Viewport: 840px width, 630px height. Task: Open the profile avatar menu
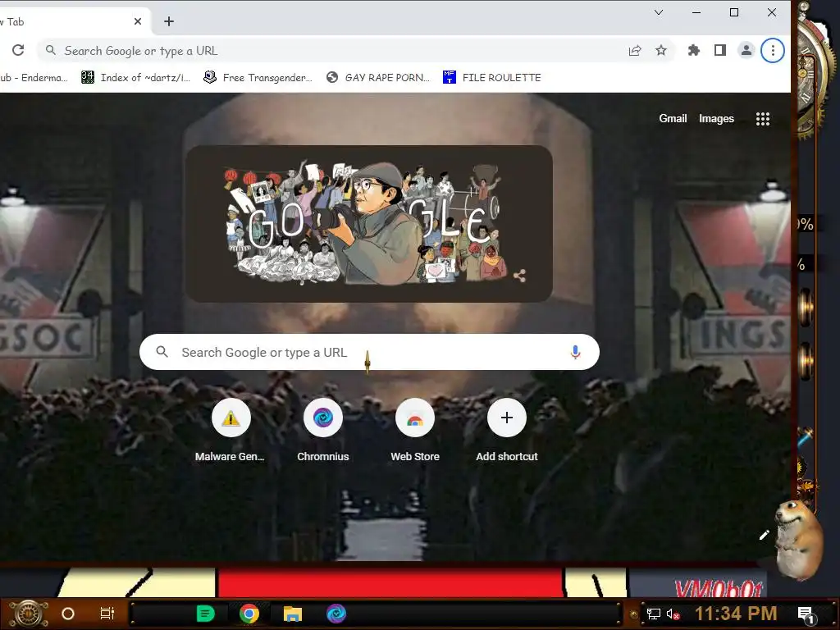[x=746, y=50]
